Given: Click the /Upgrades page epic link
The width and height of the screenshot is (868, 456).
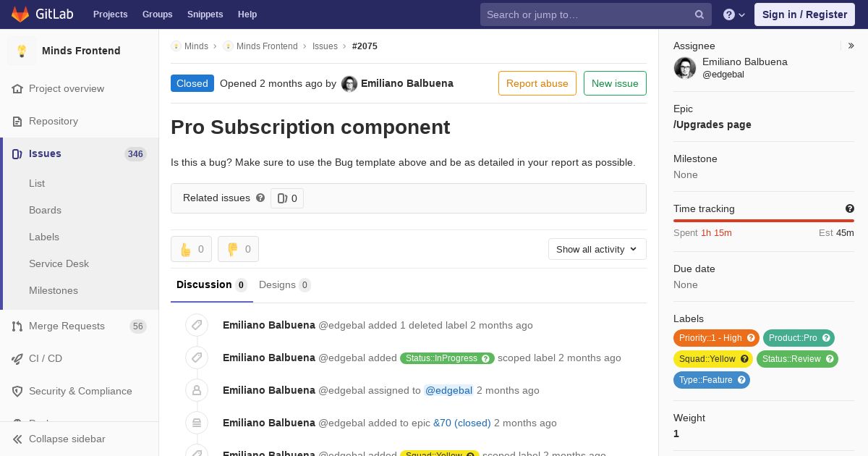Looking at the screenshot, I should tap(712, 124).
